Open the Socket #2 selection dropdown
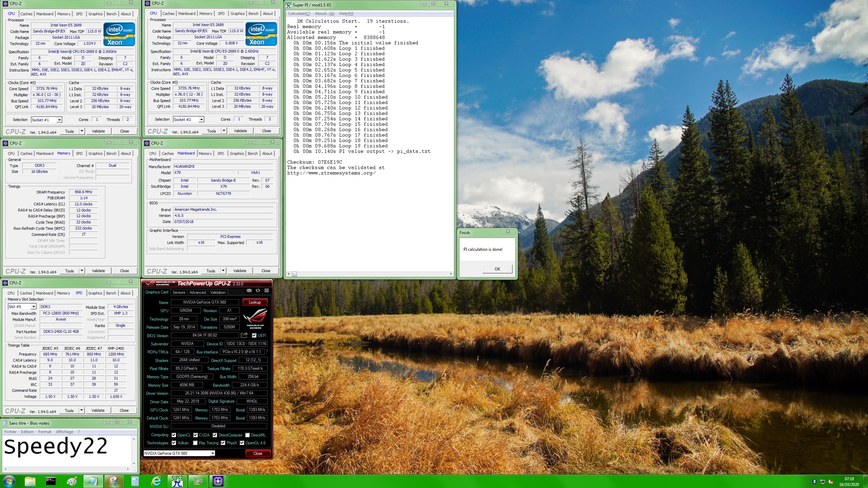 tap(189, 119)
